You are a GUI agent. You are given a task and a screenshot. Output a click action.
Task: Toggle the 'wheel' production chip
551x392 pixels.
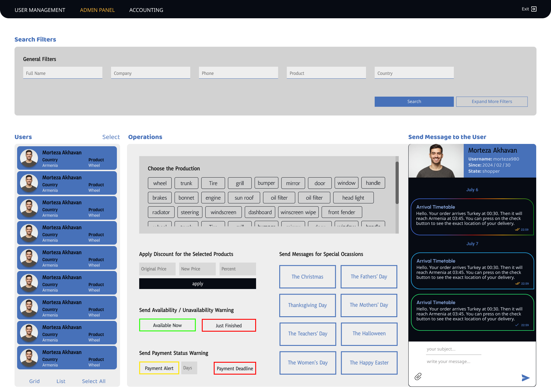point(160,183)
